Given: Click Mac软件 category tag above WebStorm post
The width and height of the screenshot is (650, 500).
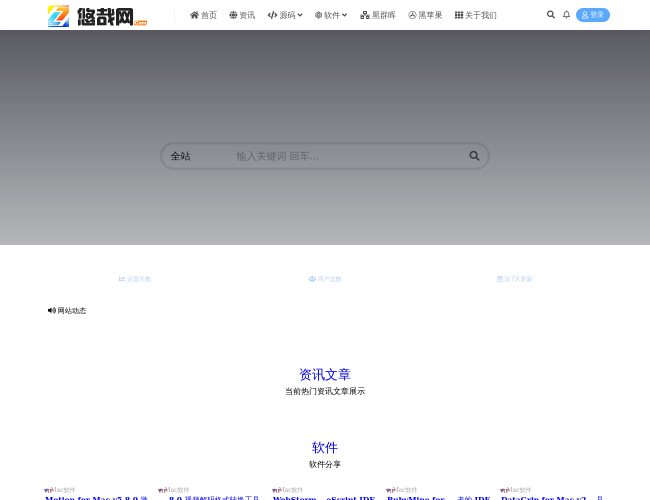Looking at the screenshot, I should pyautogui.click(x=291, y=490).
